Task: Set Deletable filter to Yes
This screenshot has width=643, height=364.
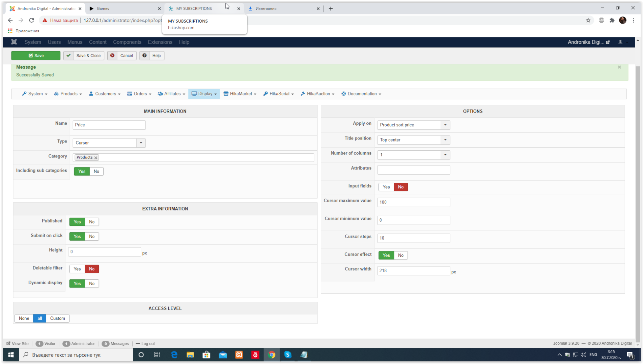Action: click(x=77, y=269)
